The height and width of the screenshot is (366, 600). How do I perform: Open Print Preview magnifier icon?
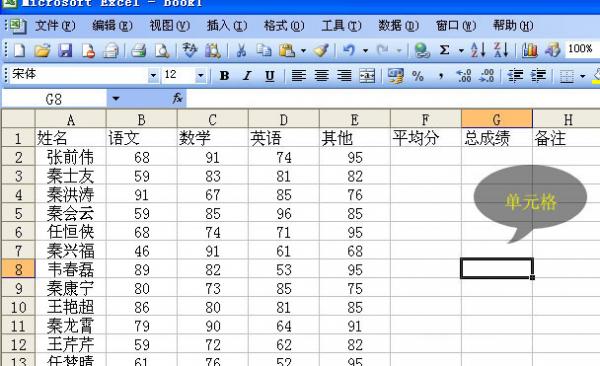(161, 50)
